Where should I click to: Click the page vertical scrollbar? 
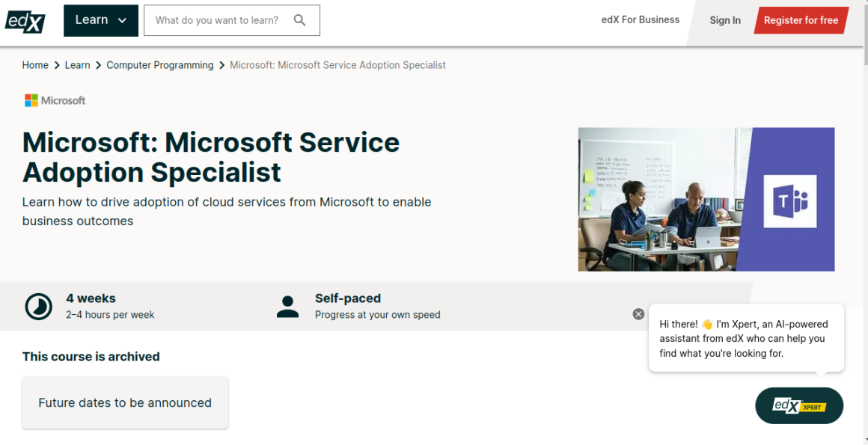point(864,224)
